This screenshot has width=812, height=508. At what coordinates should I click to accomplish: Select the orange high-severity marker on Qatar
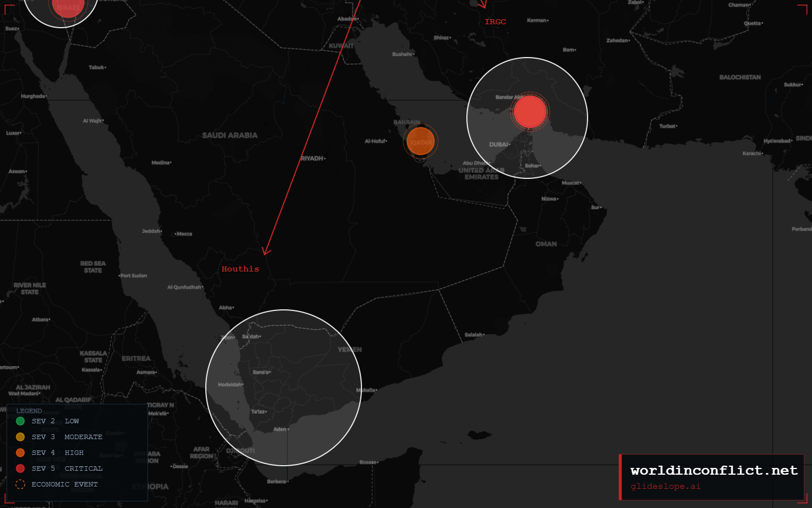coord(421,141)
